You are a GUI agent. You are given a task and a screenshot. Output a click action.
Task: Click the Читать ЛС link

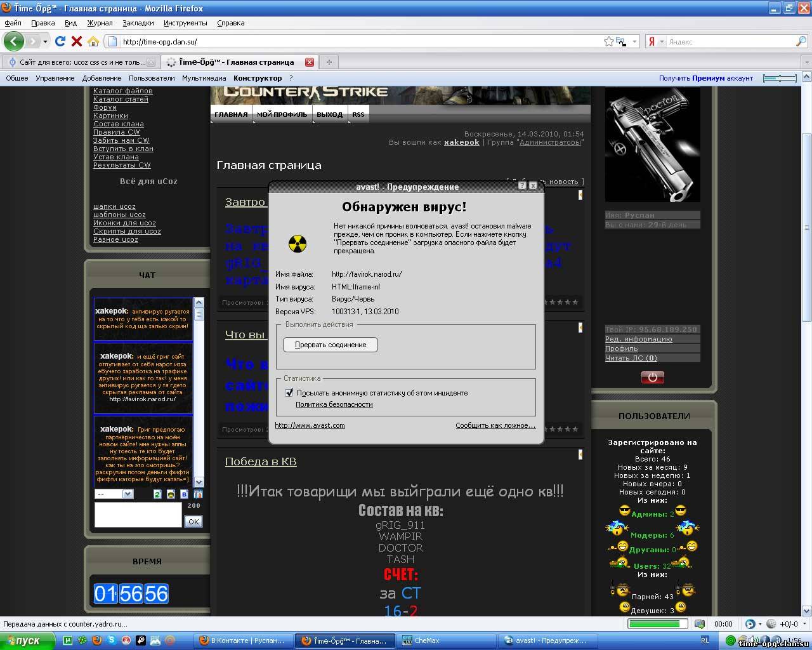pos(631,358)
